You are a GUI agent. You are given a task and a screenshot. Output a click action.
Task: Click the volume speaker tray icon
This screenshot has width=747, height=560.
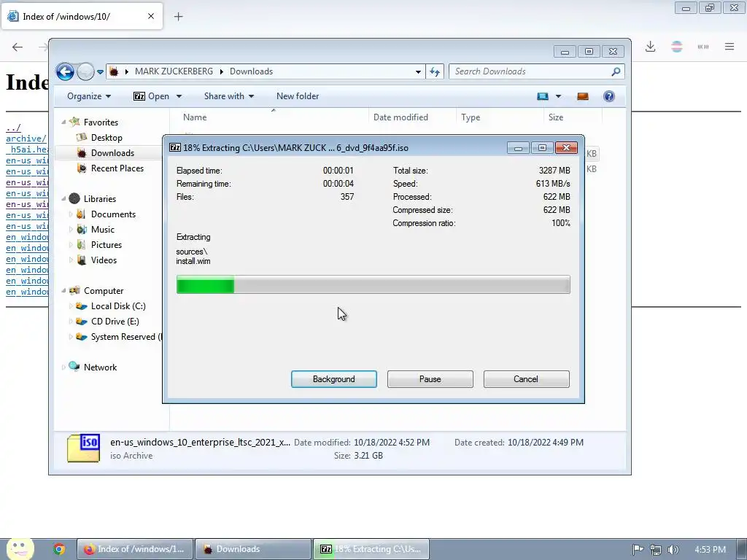673,550
